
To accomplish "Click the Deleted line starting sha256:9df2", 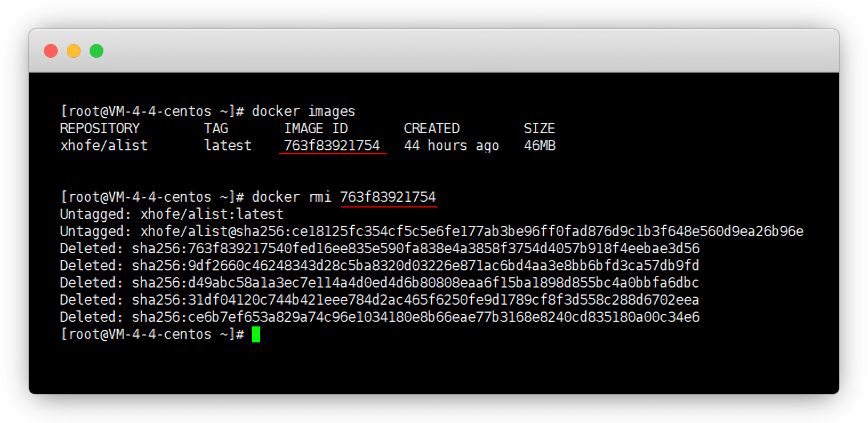I will (x=380, y=266).
